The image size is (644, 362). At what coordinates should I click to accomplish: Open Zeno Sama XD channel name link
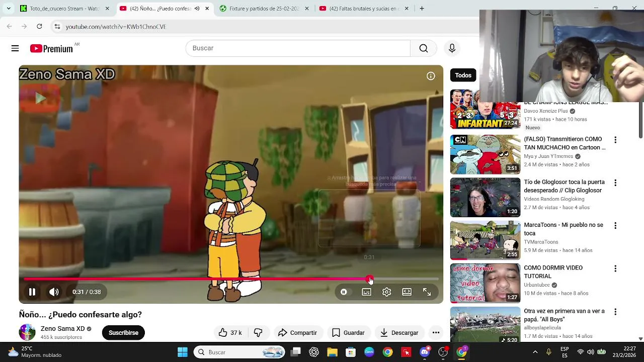(63, 328)
